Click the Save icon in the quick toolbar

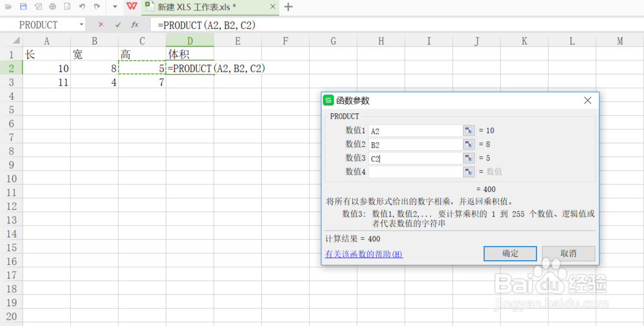[23, 6]
